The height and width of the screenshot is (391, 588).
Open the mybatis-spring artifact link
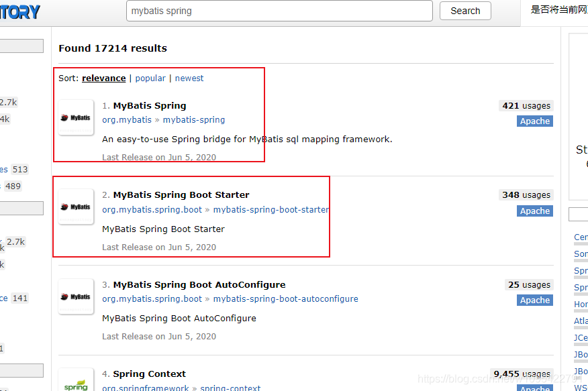(194, 120)
